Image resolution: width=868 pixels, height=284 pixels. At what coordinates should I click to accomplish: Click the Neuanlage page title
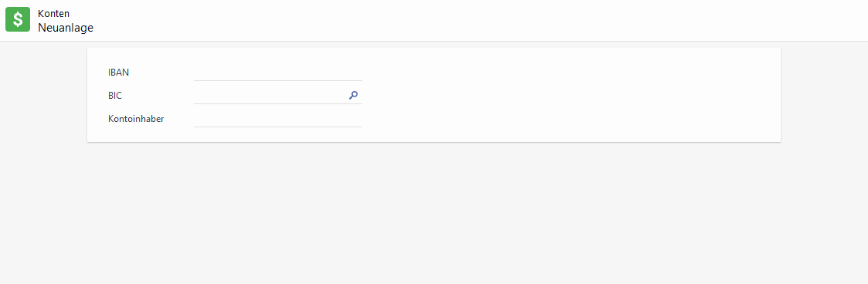point(66,28)
